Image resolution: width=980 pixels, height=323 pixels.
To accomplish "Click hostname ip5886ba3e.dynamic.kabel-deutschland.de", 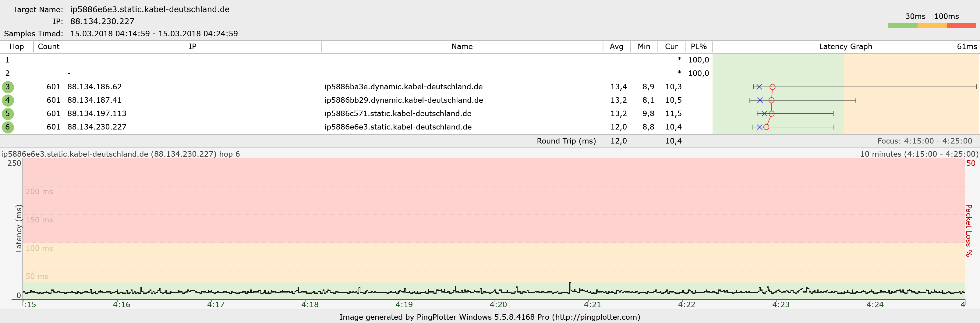I will click(404, 87).
